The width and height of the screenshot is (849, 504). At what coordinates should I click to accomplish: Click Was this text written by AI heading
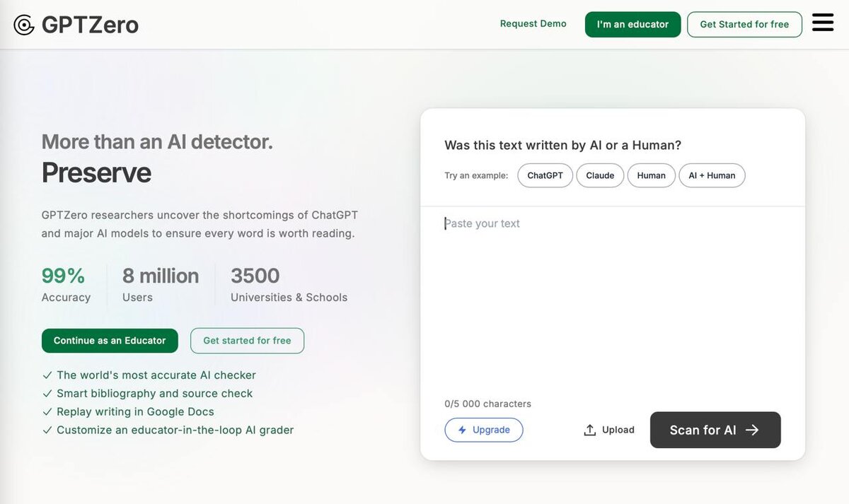562,145
